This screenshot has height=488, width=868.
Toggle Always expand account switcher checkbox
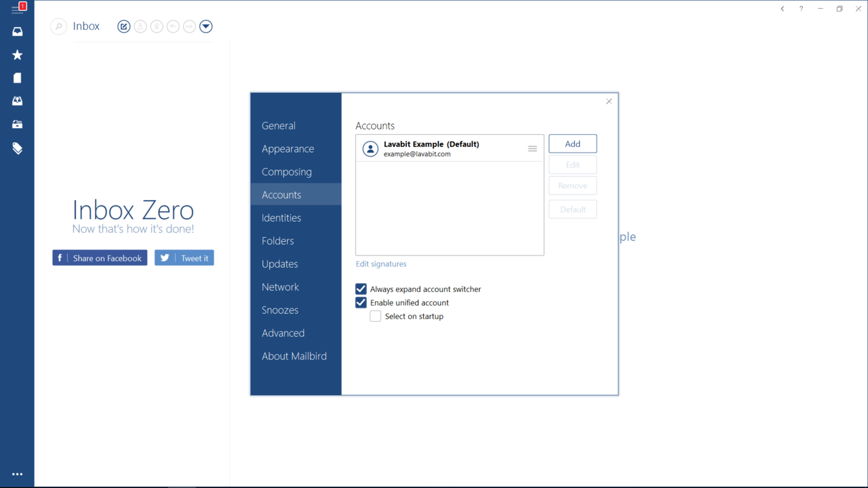tap(361, 289)
